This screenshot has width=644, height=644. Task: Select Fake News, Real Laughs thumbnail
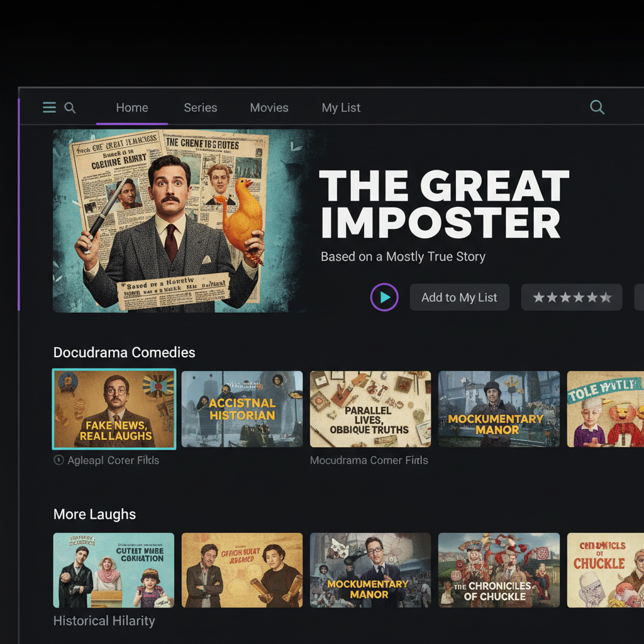(114, 409)
